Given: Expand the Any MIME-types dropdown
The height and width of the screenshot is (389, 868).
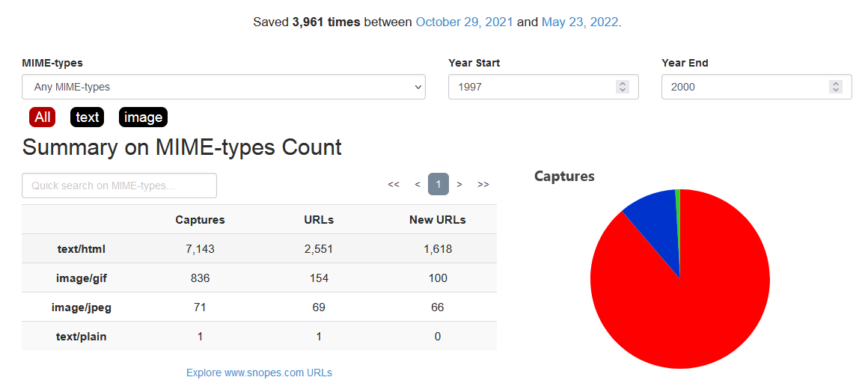Looking at the screenshot, I should [x=224, y=87].
